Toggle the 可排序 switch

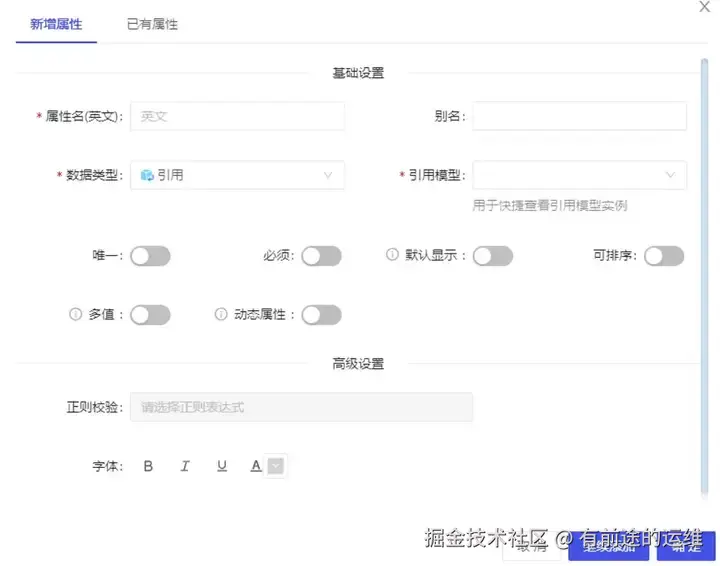coord(664,256)
